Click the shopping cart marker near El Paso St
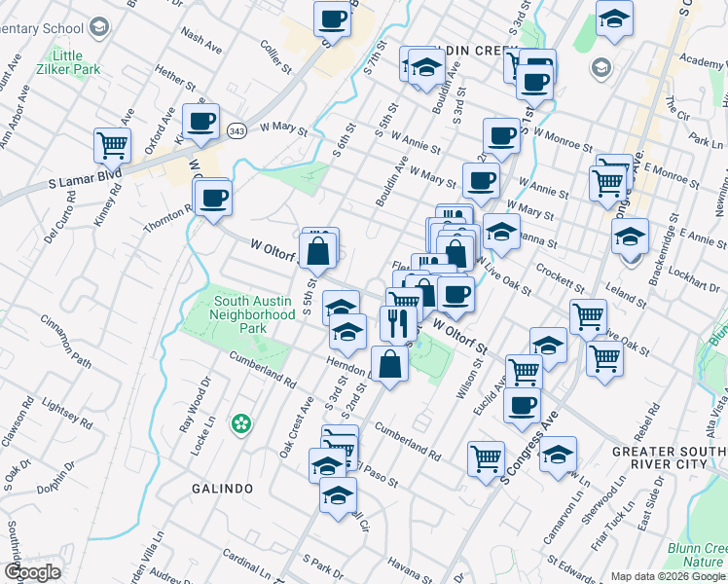This screenshot has height=584, width=728. (340, 451)
